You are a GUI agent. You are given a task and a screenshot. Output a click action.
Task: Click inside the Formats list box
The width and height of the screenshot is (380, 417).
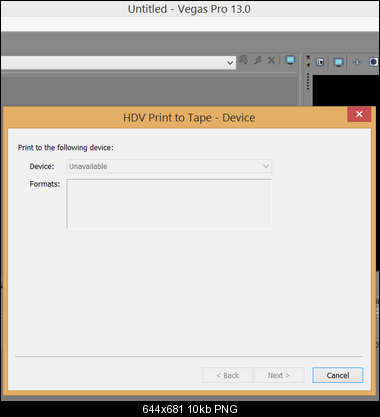169,204
